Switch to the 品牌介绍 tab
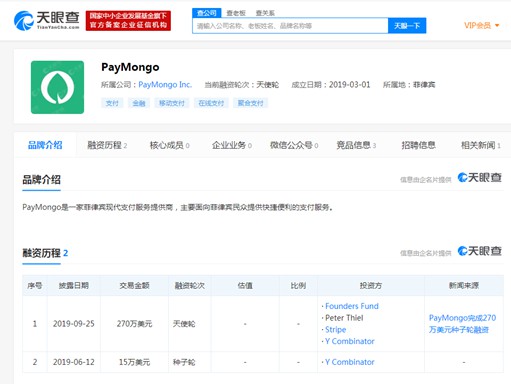The image size is (511, 384). [x=45, y=145]
